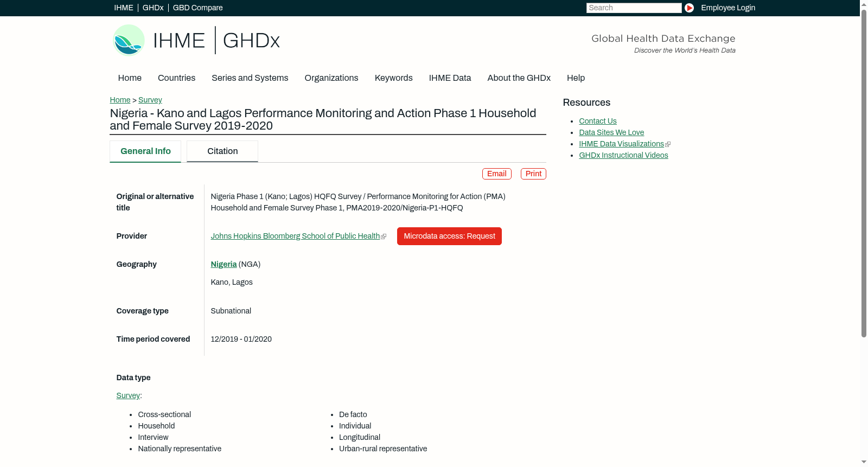Click the 'Global Health Data Exchange' tagline
The image size is (868, 467).
[663, 39]
